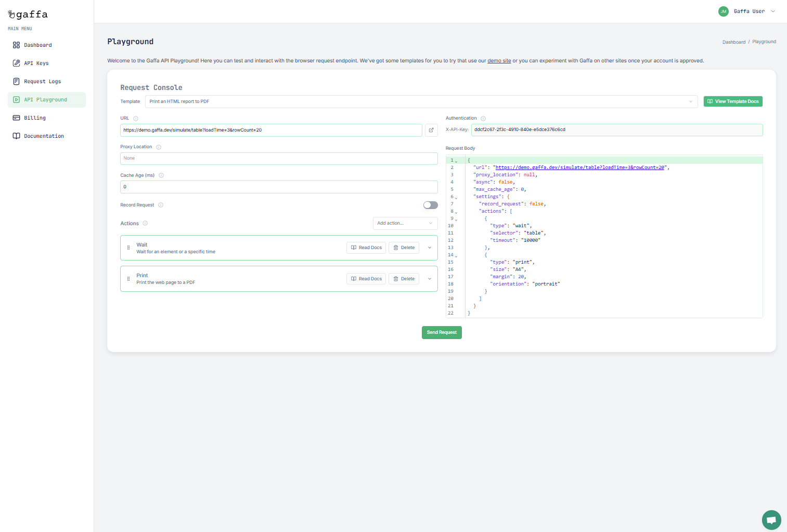Open the Template dropdown
Image resolution: width=787 pixels, height=532 pixels.
point(421,101)
